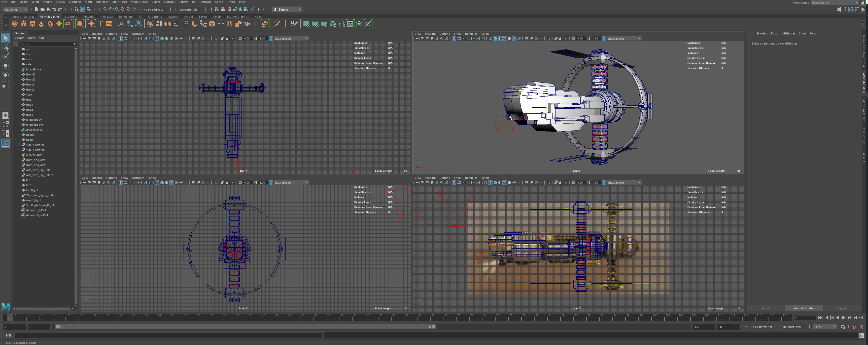The image size is (868, 345).
Task: Open the Generate menu item
Action: coord(205,2)
